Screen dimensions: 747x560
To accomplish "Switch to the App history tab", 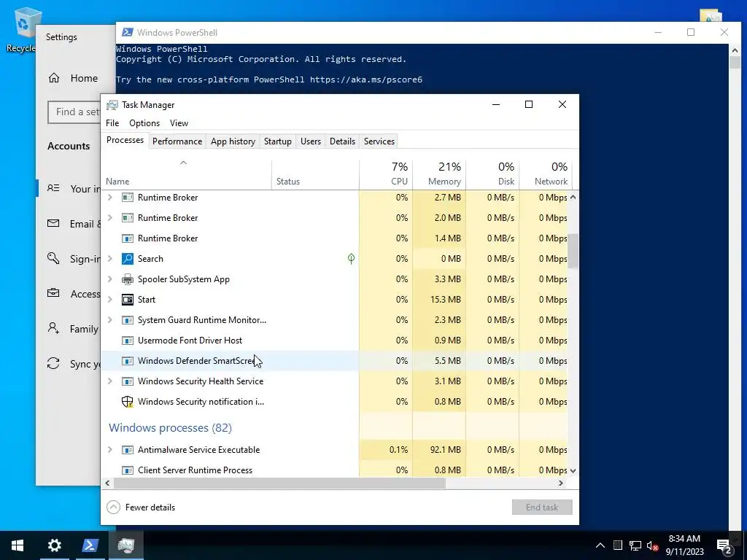I will click(233, 141).
